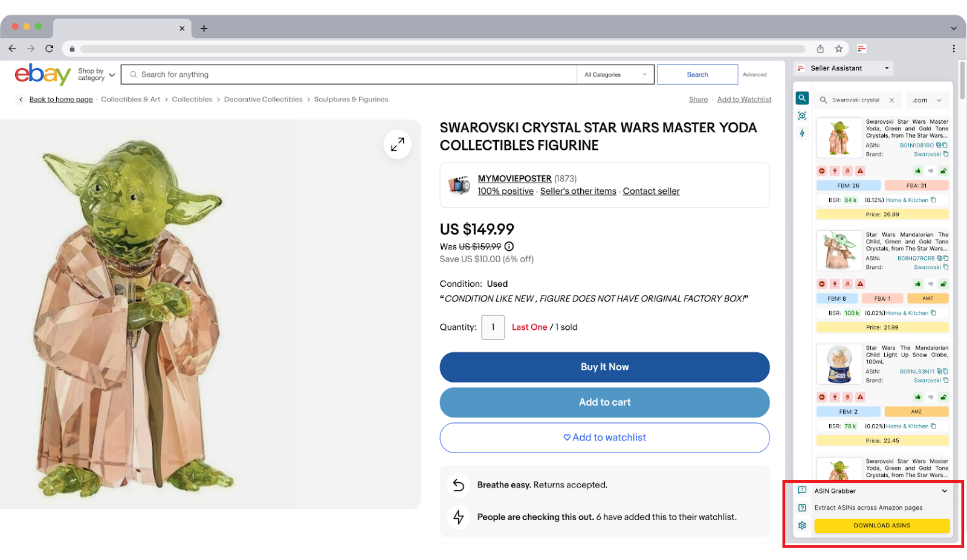Image resolution: width=967 pixels, height=560 pixels.
Task: Click the help question mark icon in Seller Assistant
Action: pos(802,508)
